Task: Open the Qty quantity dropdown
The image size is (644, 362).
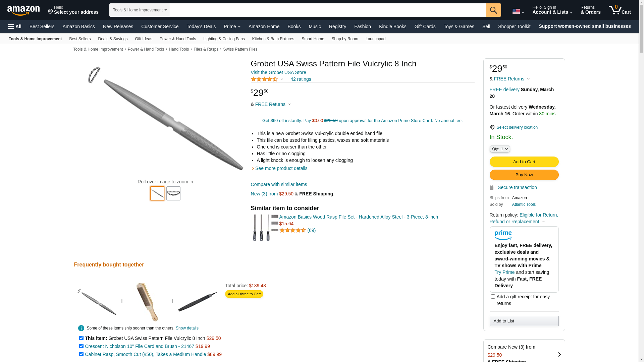Action: coord(500,149)
